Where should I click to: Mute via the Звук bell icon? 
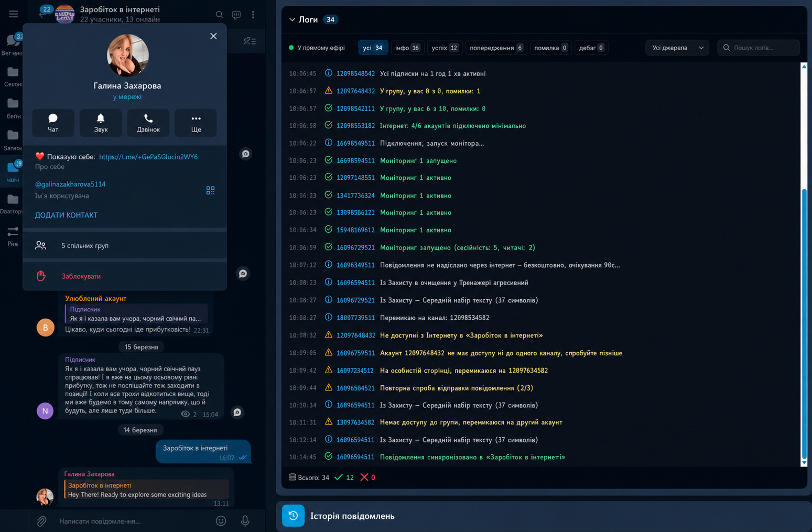coord(101,123)
